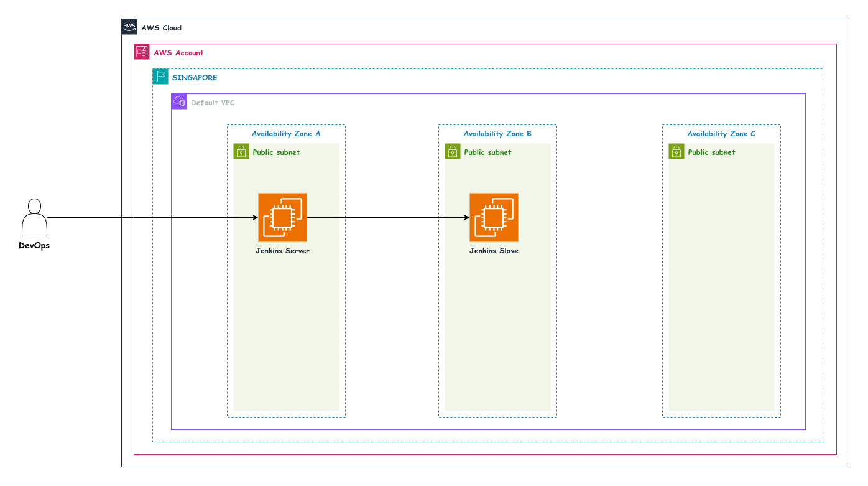Select the Jenkins Slave EC2 icon
This screenshot has height=486, width=868.
click(494, 217)
